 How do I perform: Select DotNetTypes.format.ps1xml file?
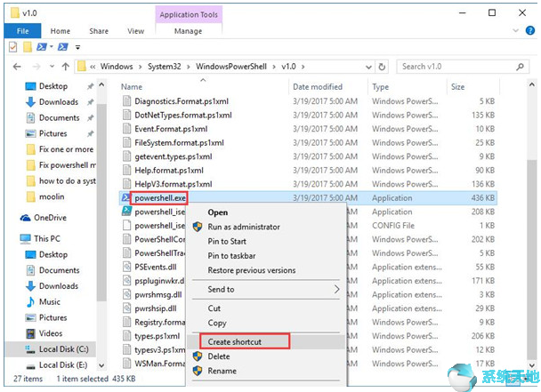(183, 116)
